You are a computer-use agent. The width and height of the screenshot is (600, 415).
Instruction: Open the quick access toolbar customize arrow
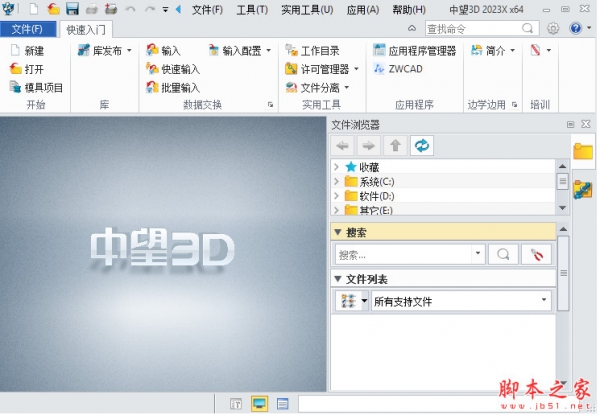point(165,10)
